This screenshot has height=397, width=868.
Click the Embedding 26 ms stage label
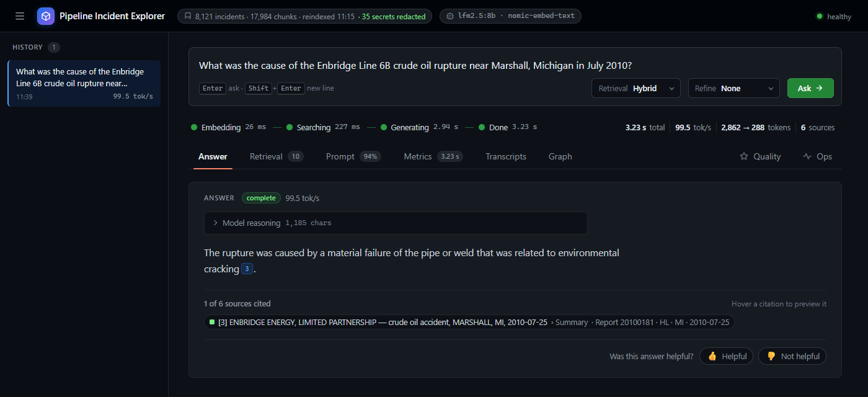click(x=228, y=127)
